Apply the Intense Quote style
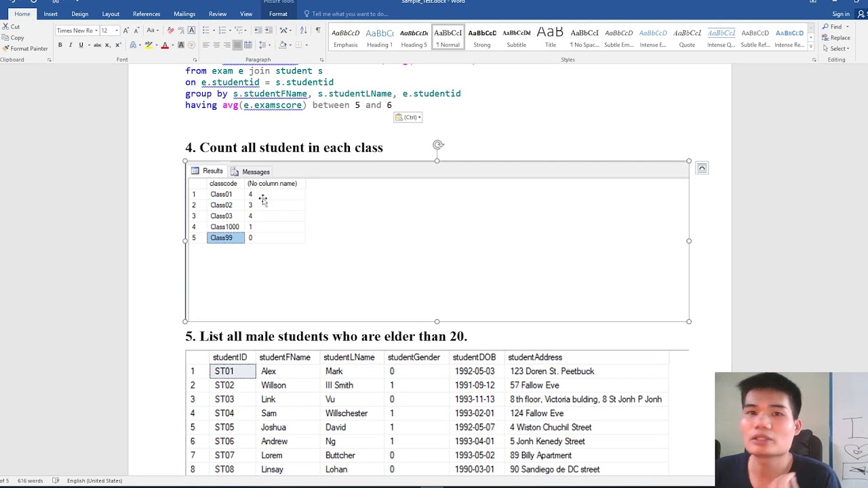Image resolution: width=868 pixels, height=488 pixels. pyautogui.click(x=721, y=38)
